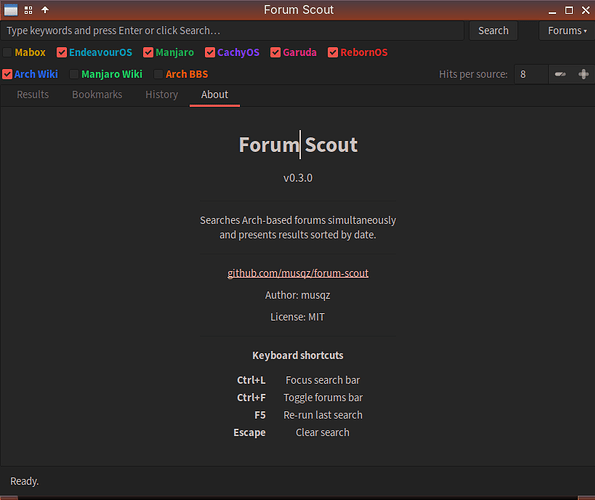Viewport: 595px width, 500px height.
Task: Enable the Mabox forum checkbox
Action: point(7,52)
